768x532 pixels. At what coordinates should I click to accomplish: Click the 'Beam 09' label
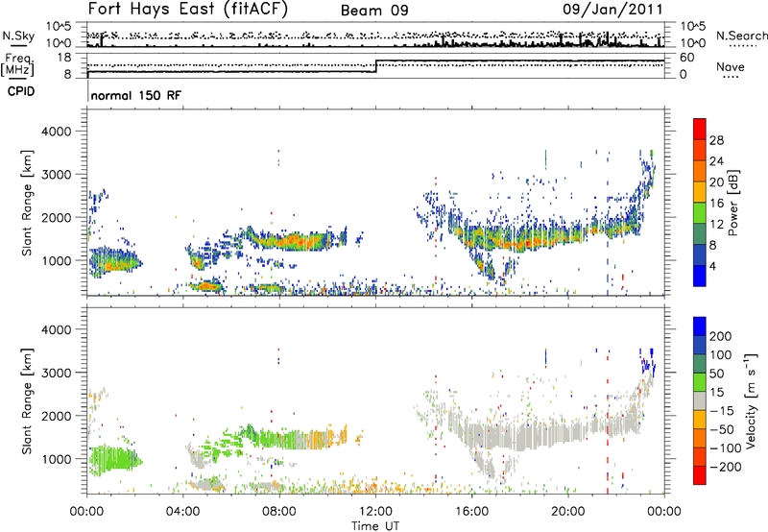[374, 11]
